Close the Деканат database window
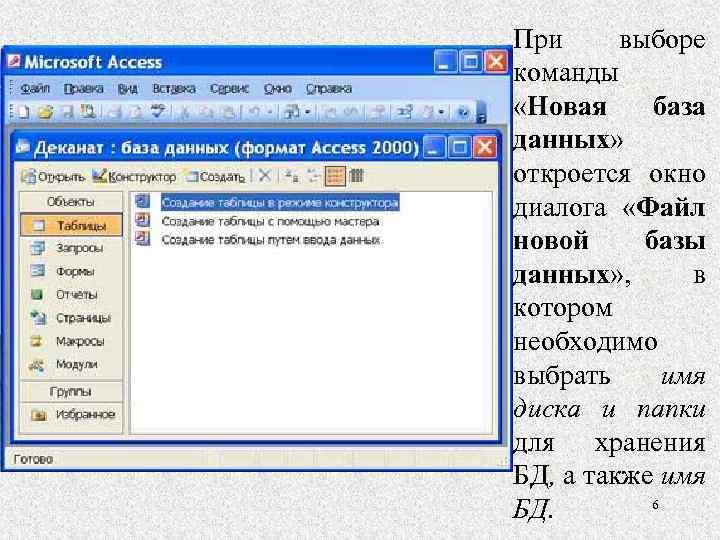This screenshot has width=720, height=540. [485, 147]
